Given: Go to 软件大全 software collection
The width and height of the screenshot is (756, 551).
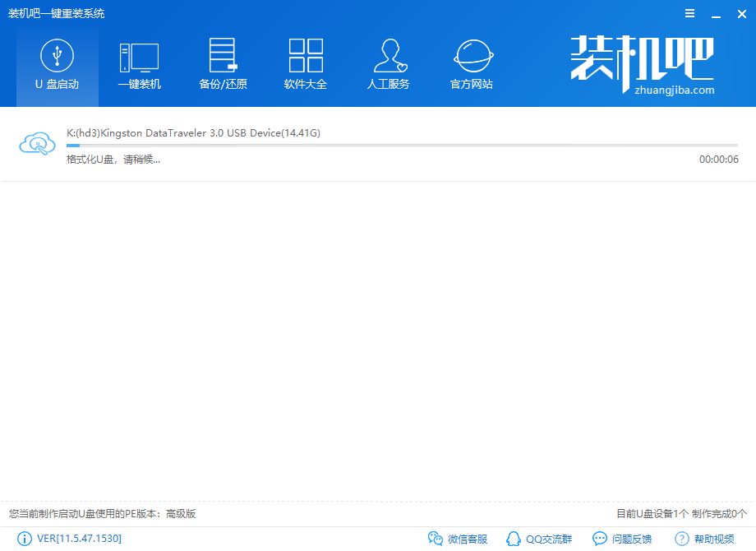Looking at the screenshot, I should [x=306, y=65].
